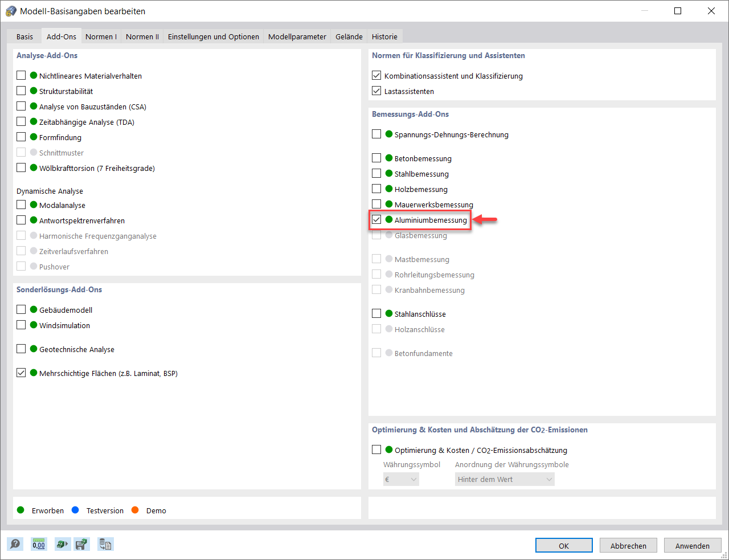
Task: Click the Anwenden button
Action: coord(692,545)
